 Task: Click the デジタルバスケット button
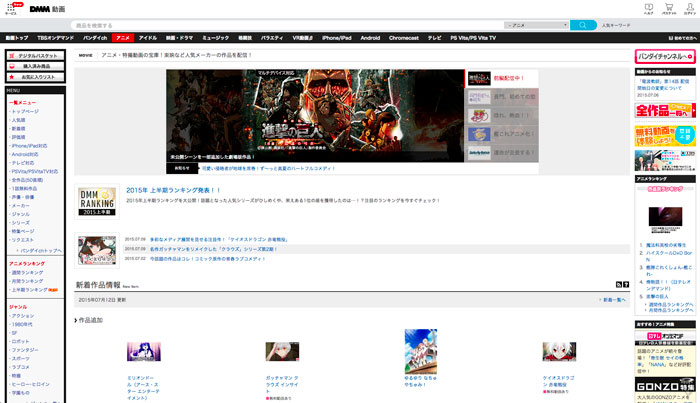pyautogui.click(x=36, y=56)
